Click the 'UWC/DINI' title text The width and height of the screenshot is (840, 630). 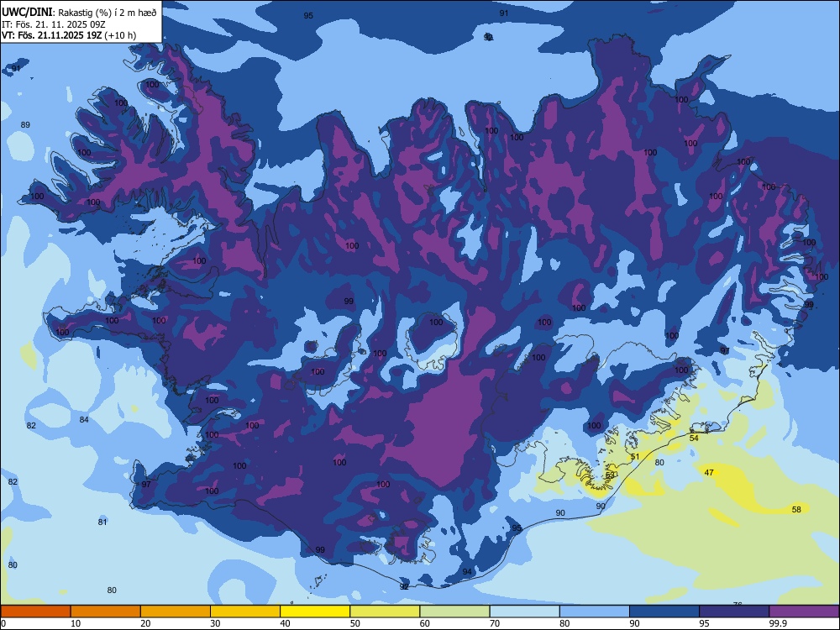(27, 13)
